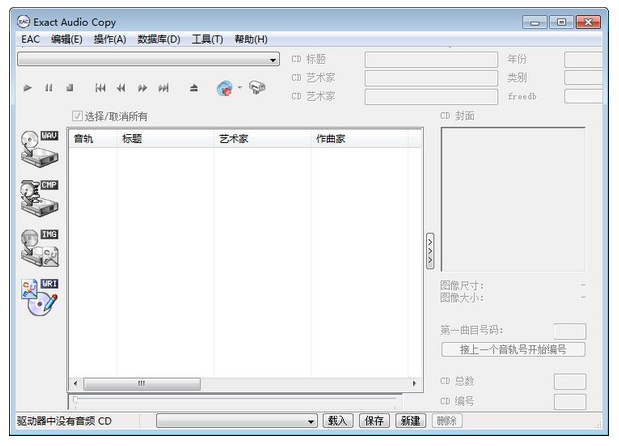Open the CD drive selection dropdown
Viewport: 619px width, 446px height.
coord(148,59)
